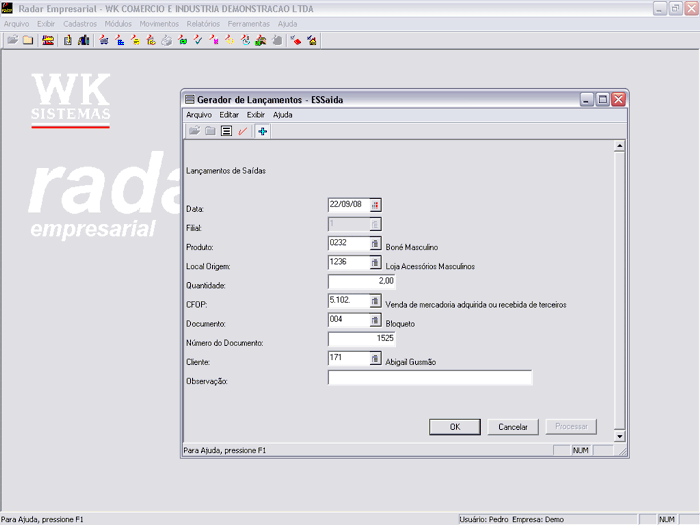This screenshot has height=525, width=700.
Task: Click into the Observação text field
Action: [430, 378]
